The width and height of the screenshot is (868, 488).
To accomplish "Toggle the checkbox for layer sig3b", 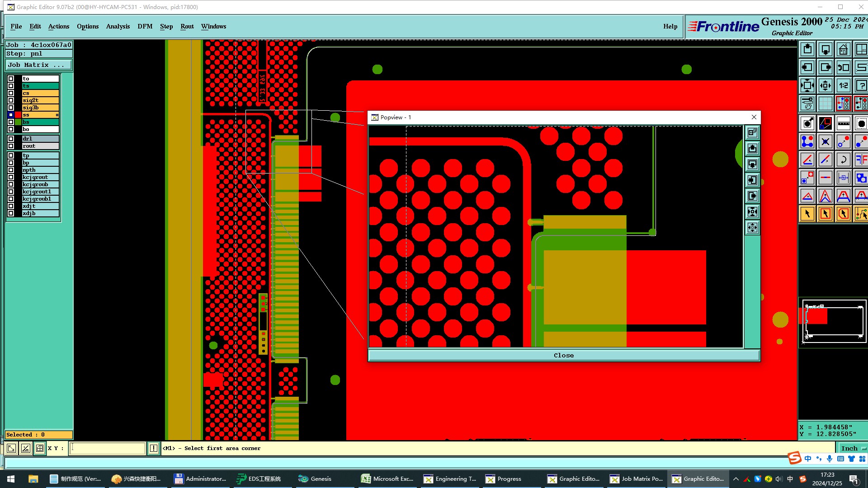I will [x=11, y=108].
